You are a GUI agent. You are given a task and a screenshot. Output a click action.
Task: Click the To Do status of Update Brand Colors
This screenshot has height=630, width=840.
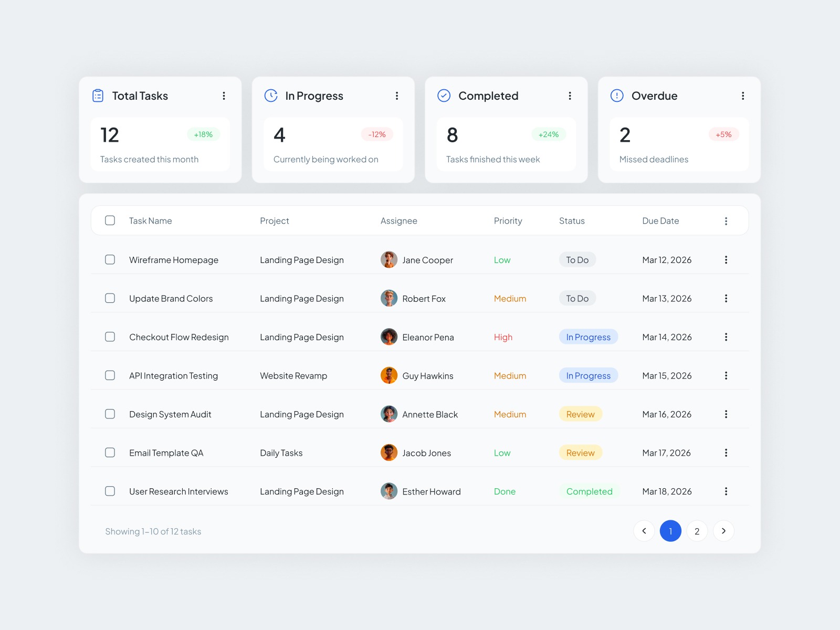[x=577, y=298]
